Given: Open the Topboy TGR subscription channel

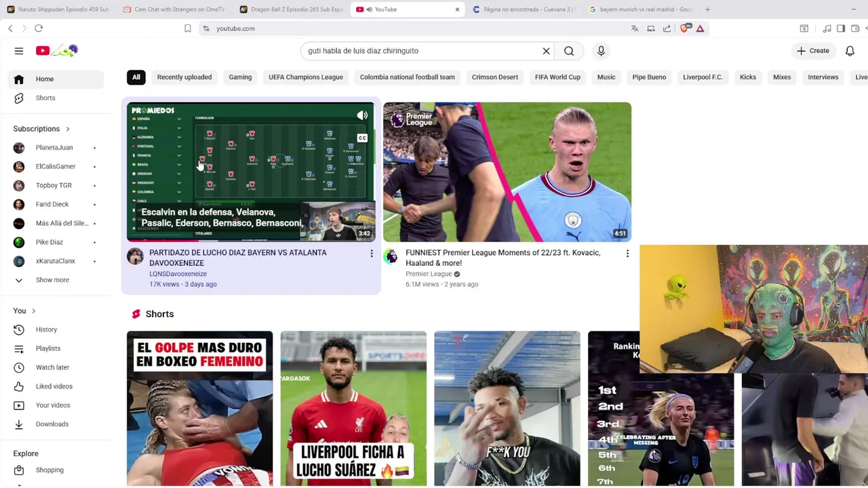Looking at the screenshot, I should 57,186.
